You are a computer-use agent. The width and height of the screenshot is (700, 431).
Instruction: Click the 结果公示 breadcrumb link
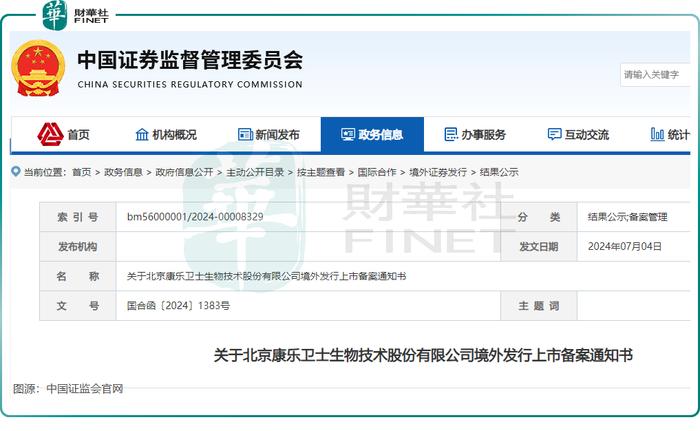tap(499, 172)
